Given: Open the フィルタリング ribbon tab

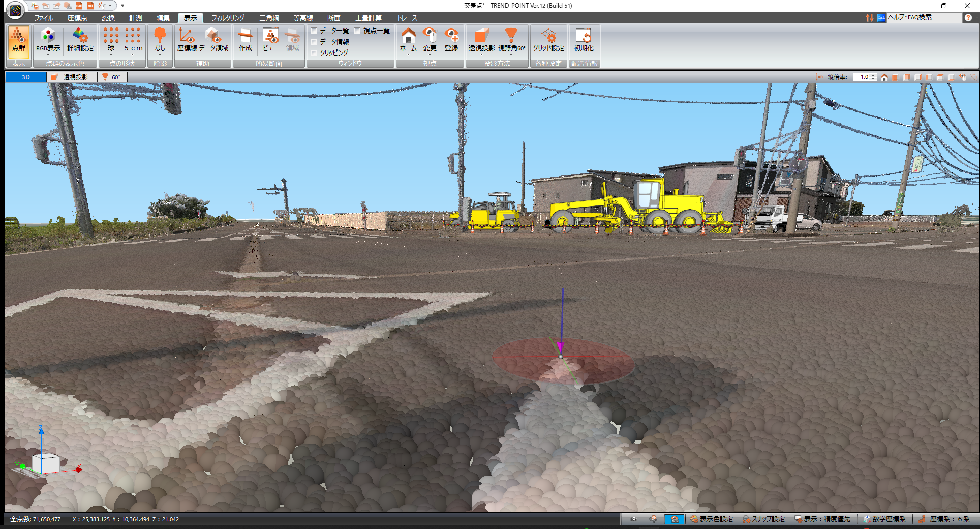Looking at the screenshot, I should (228, 18).
